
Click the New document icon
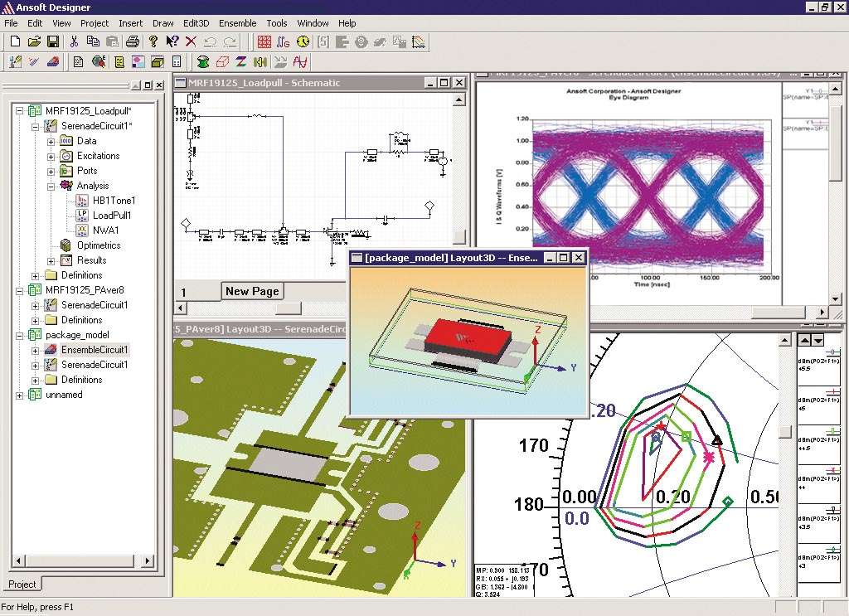15,41
